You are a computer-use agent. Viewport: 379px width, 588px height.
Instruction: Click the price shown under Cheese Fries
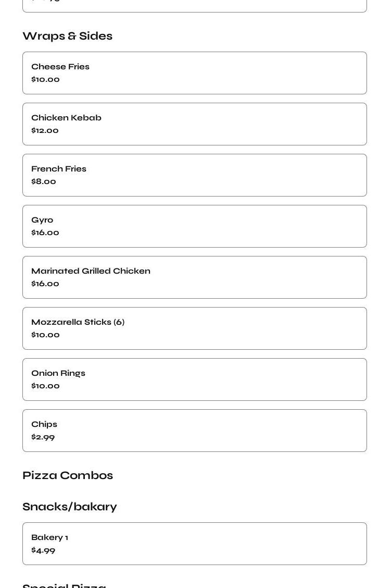[x=45, y=80]
